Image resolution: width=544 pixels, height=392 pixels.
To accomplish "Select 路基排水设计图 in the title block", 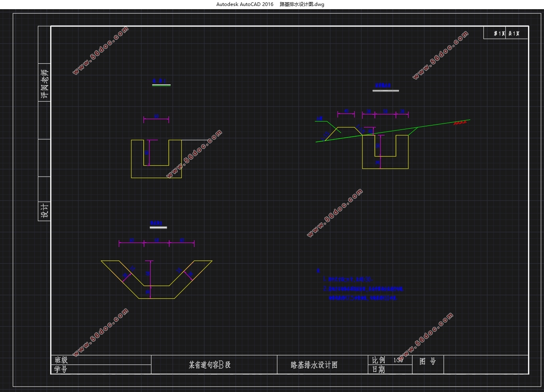I will click(x=314, y=365).
